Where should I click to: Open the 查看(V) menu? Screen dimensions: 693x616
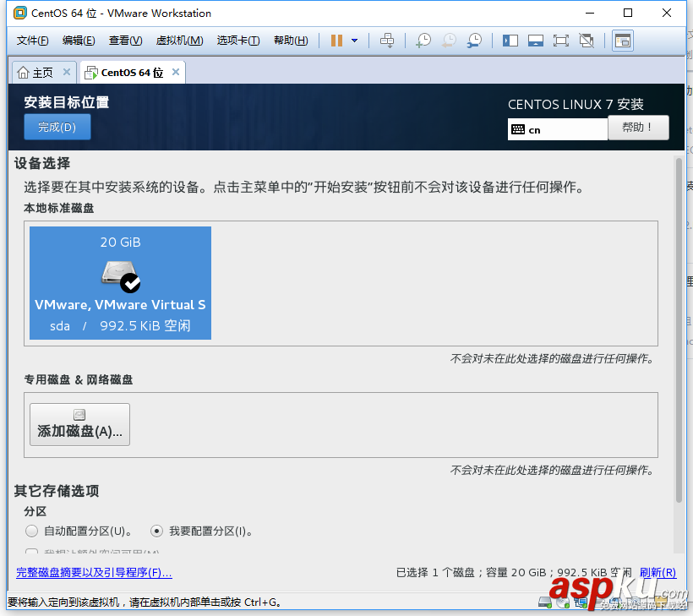[x=126, y=41]
